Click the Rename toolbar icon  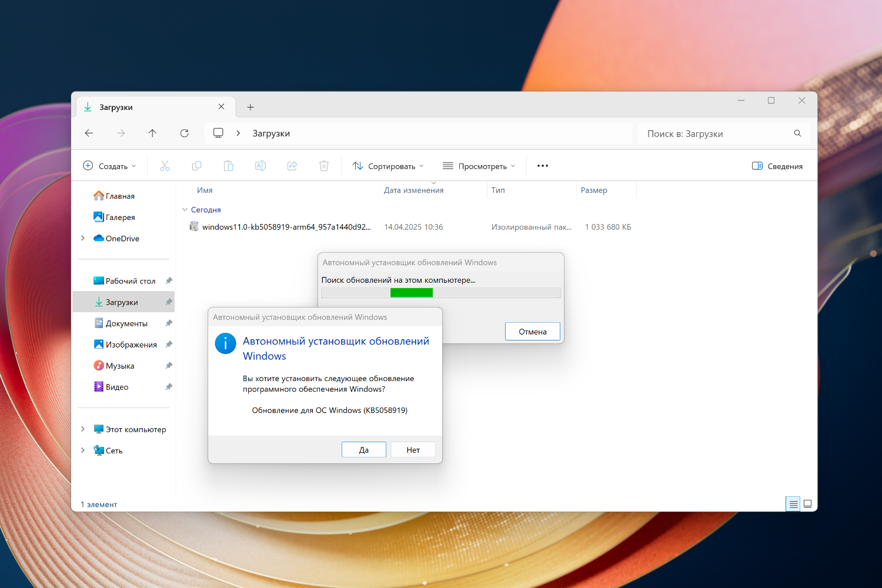click(x=260, y=166)
